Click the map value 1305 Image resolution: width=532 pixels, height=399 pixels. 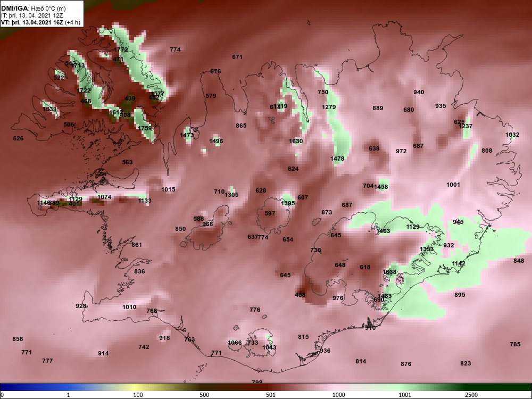[x=232, y=195]
